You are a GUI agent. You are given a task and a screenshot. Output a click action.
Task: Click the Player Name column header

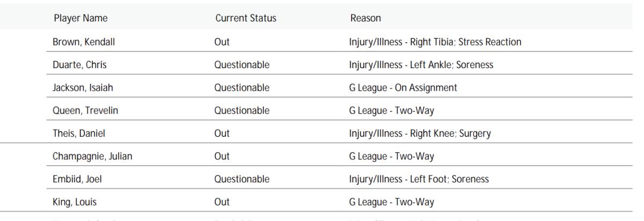point(80,19)
